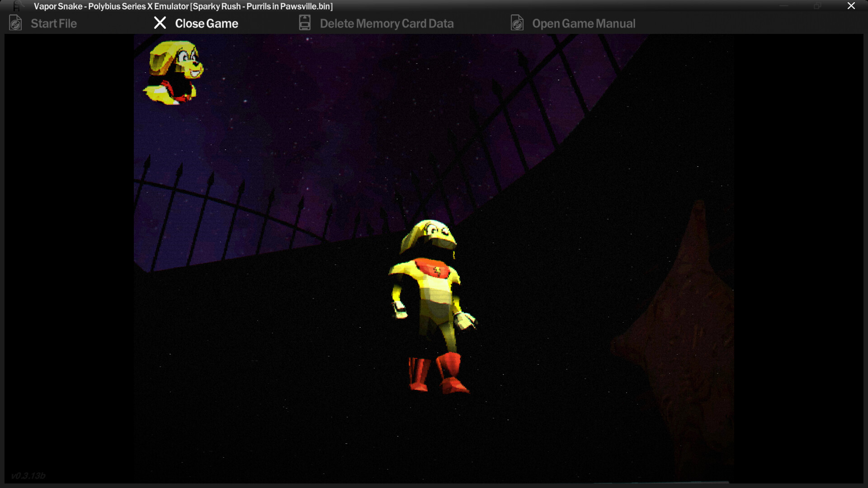Open a new ROM via Start File icon
This screenshot has height=488, width=868.
coord(15,23)
